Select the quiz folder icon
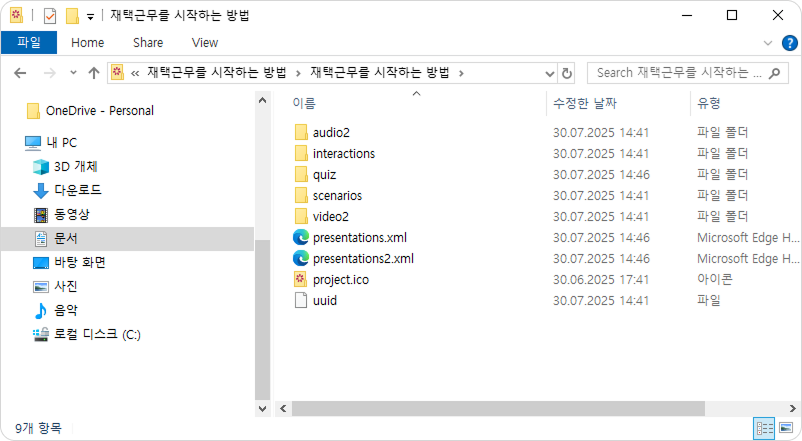This screenshot has width=802, height=441. coord(301,174)
